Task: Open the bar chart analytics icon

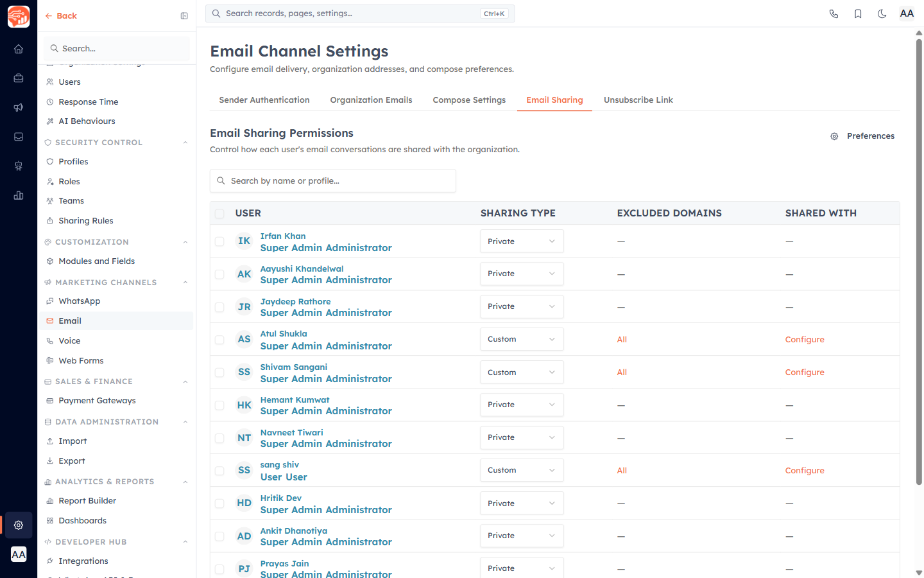Action: coord(19,195)
